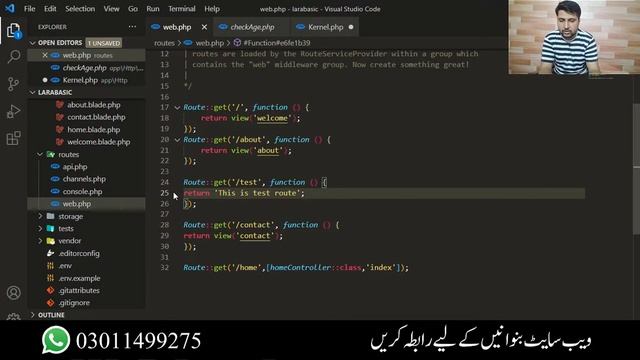Click the routes breadcrumb segment
The height and width of the screenshot is (360, 640).
(x=164, y=43)
